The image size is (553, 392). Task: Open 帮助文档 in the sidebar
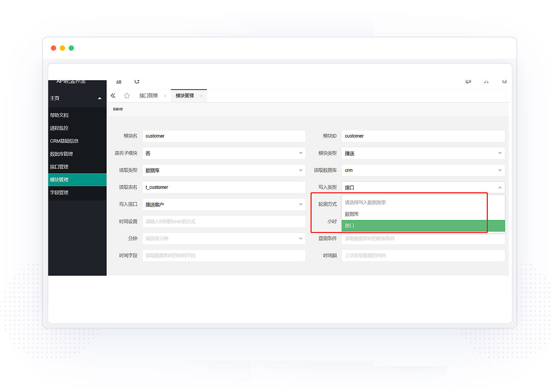[x=77, y=115]
